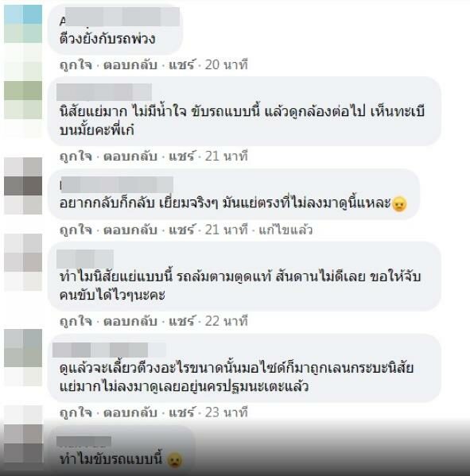
Task: Click ตอบกลับ under the 20 นาที comment
Action: point(130,65)
